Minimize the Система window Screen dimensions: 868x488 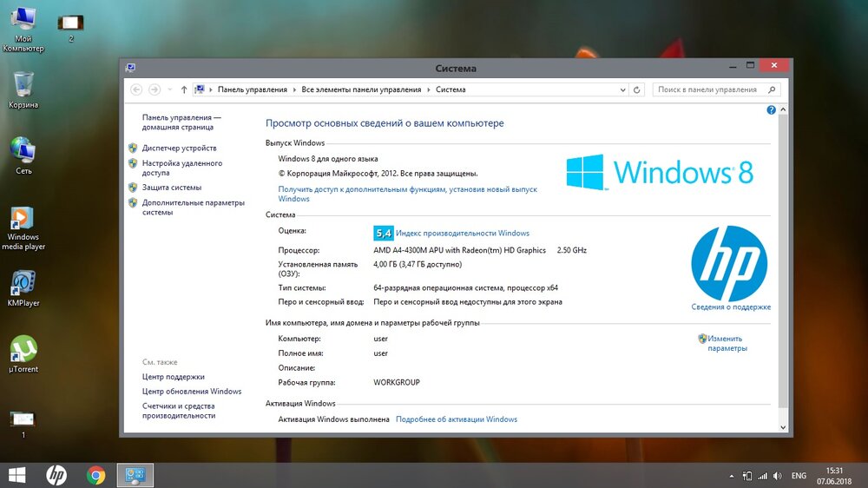[733, 66]
